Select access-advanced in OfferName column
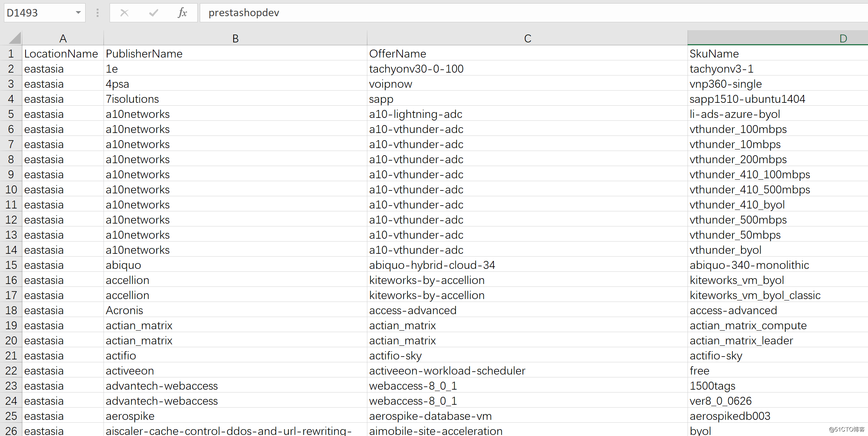The width and height of the screenshot is (868, 436). click(527, 310)
